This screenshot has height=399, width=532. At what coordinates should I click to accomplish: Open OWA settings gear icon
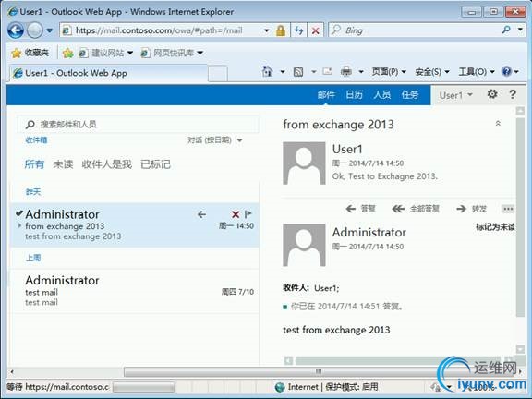[x=492, y=94]
